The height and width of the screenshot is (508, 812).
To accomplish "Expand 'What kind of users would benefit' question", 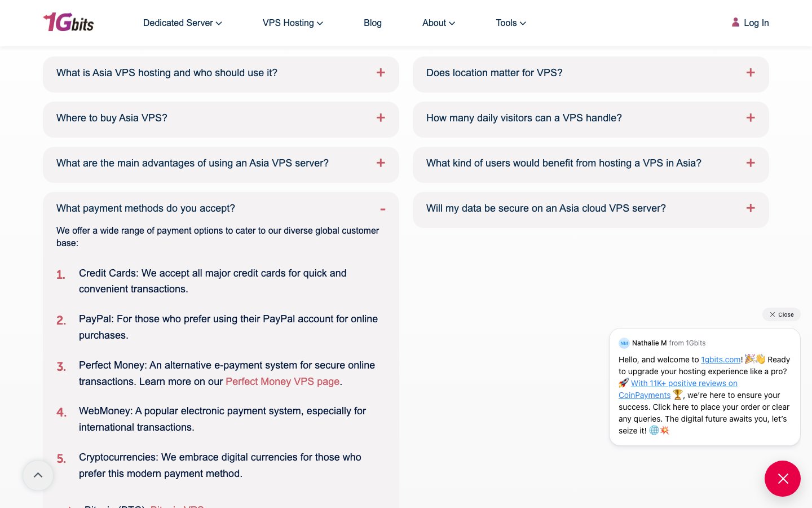I will coord(591,163).
